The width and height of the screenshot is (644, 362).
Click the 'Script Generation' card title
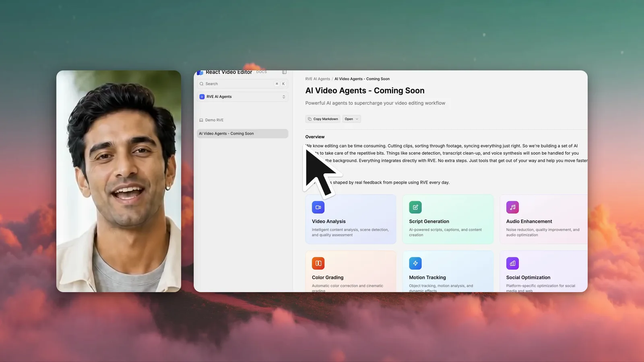pyautogui.click(x=429, y=222)
